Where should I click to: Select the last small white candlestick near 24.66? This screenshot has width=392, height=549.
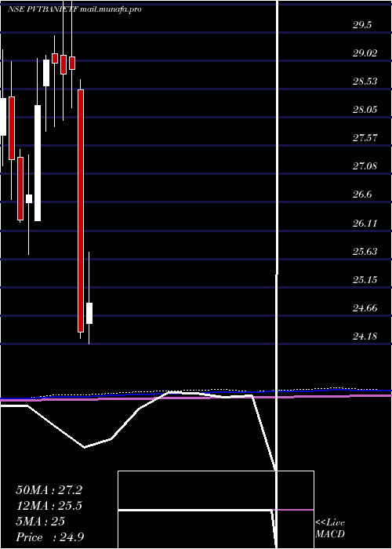click(89, 314)
